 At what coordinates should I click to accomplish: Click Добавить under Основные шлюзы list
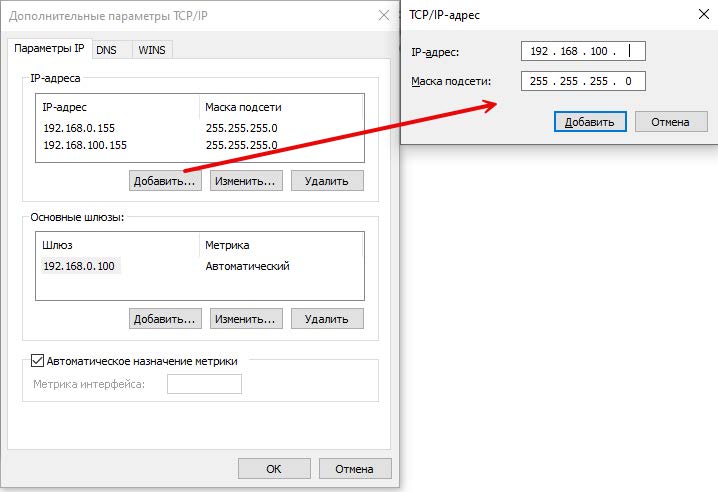[165, 319]
